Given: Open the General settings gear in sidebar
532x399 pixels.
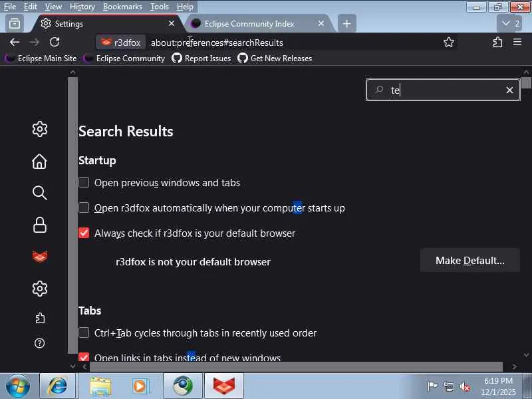Looking at the screenshot, I should [x=40, y=129].
